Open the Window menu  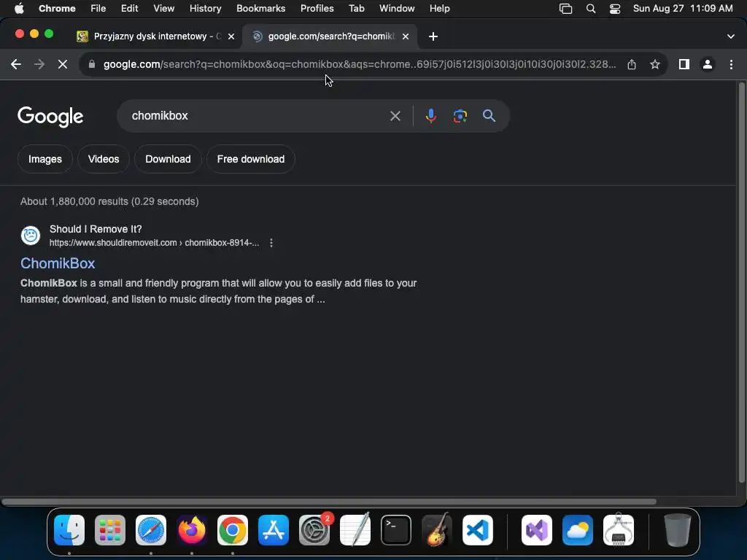(x=397, y=9)
